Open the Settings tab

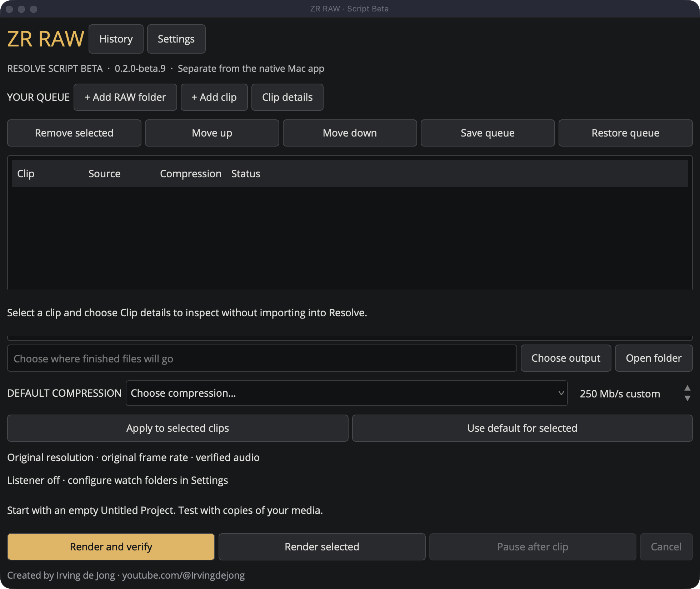point(176,39)
